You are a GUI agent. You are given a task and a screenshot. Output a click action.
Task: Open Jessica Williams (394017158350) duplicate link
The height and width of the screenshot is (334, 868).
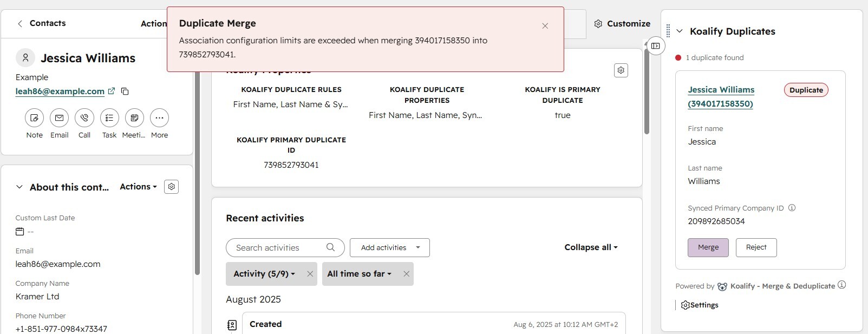click(x=721, y=97)
